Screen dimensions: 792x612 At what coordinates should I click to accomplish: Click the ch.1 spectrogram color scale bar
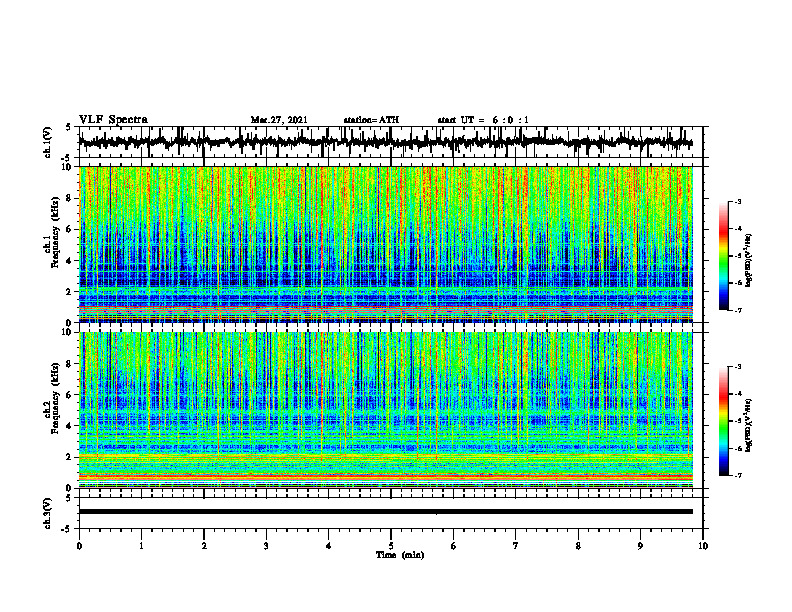click(x=723, y=256)
